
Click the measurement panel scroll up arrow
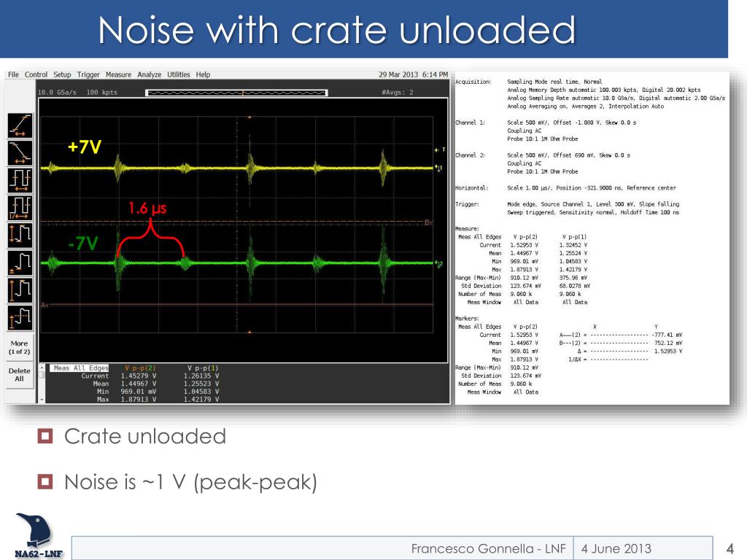pyautogui.click(x=42, y=367)
